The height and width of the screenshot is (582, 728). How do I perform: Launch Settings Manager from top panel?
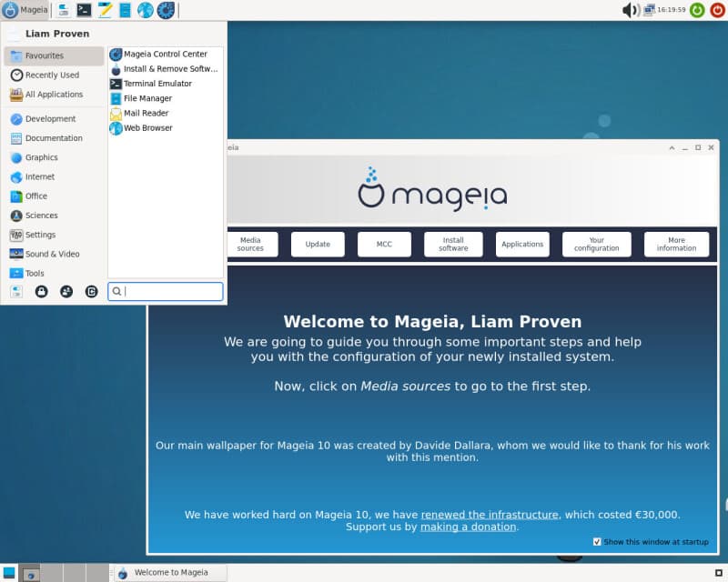64,10
